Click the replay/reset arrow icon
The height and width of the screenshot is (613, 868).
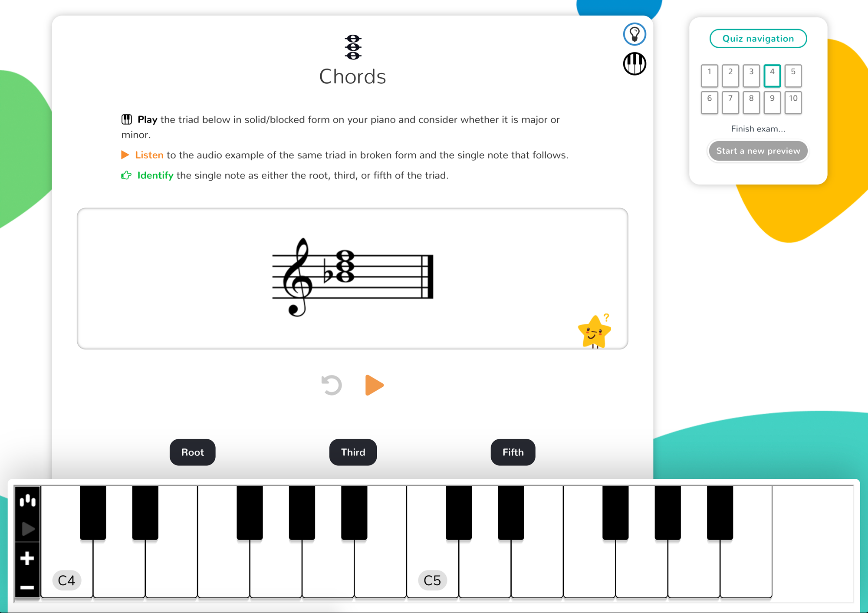click(331, 385)
